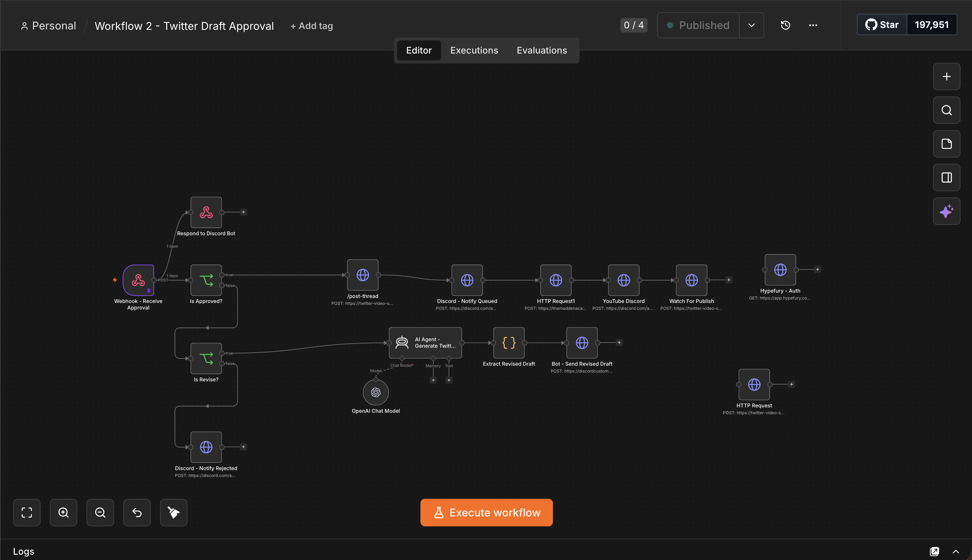Fit workflow to view
This screenshot has height=560, width=972.
[x=26, y=512]
